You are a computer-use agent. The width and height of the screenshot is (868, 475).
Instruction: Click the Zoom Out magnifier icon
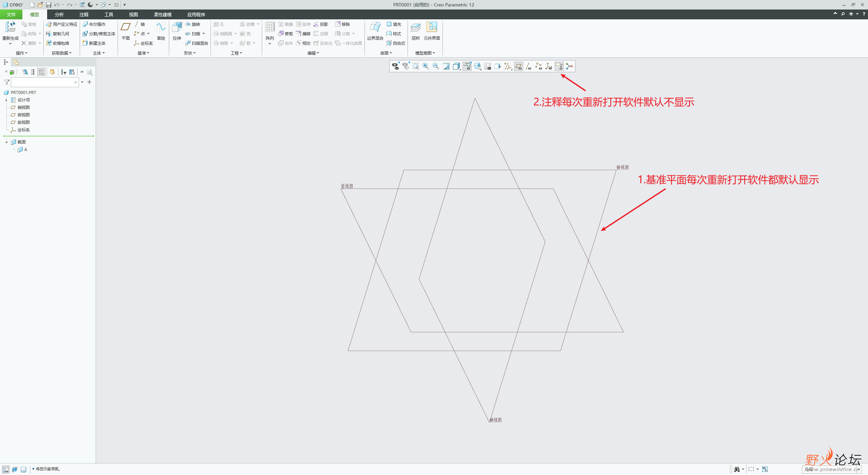tap(436, 66)
